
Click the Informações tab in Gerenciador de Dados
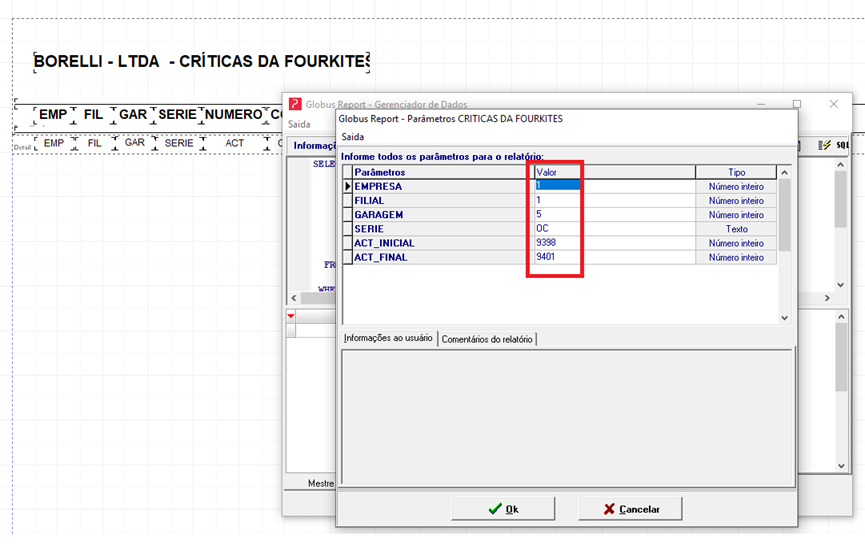coord(314,146)
